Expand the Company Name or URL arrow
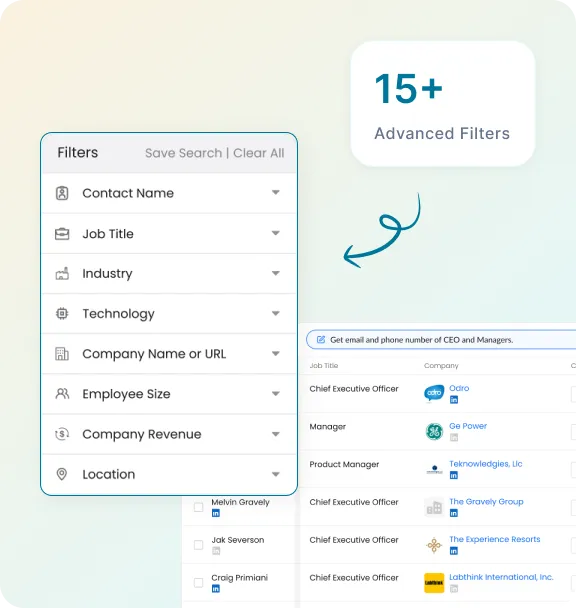 click(275, 354)
